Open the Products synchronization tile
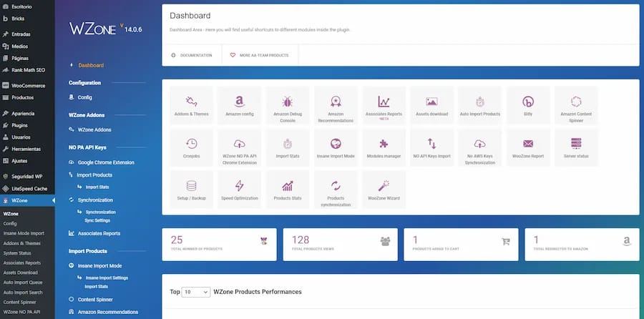644x319 pixels. [336, 190]
